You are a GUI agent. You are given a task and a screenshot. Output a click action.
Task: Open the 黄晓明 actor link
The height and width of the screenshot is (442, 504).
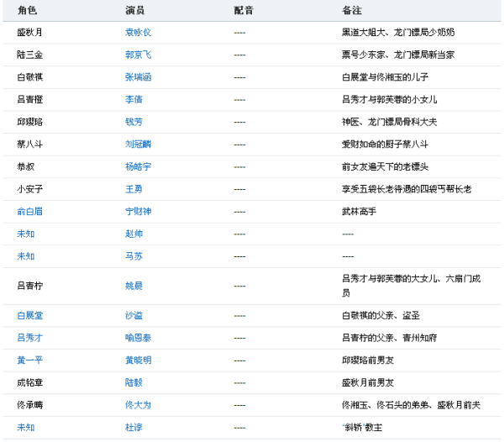coord(138,360)
